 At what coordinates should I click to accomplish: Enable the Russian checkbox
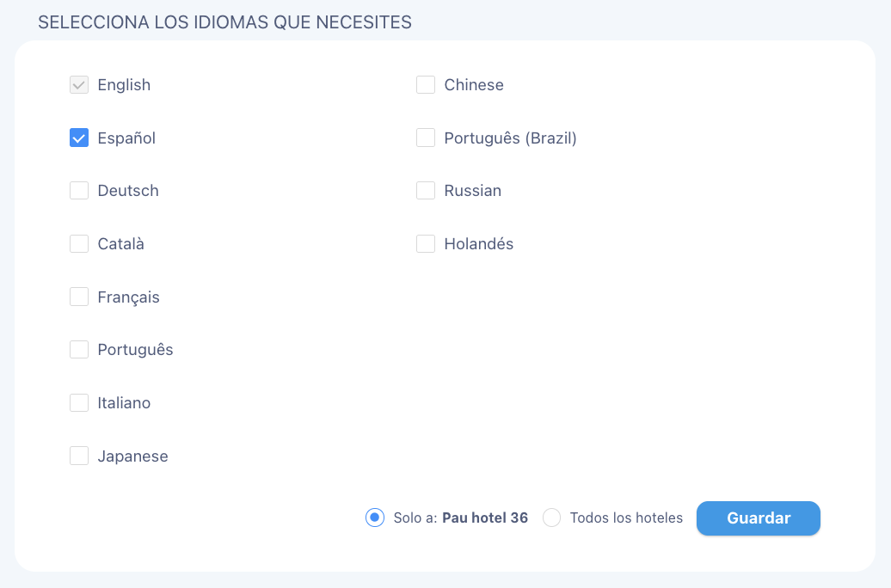[426, 190]
